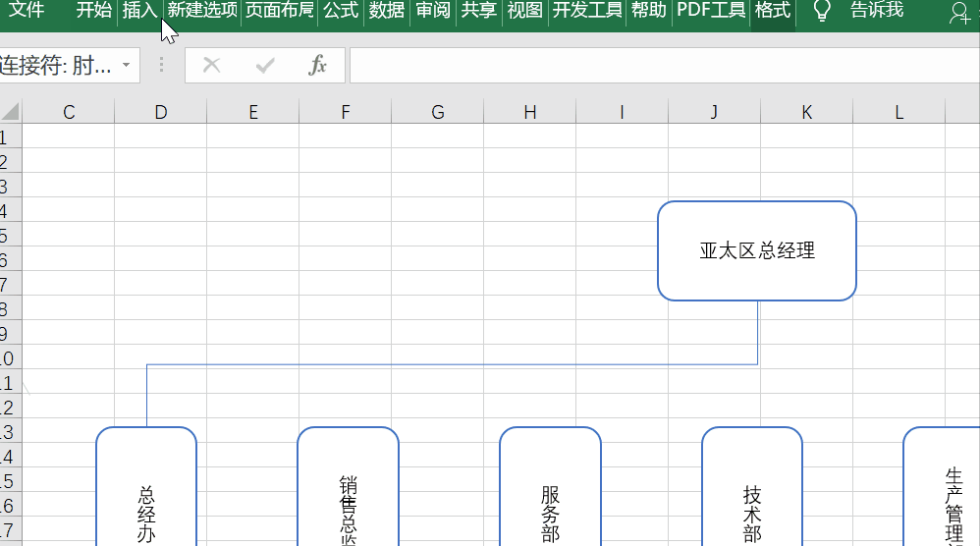Image resolution: width=980 pixels, height=546 pixels.
Task: Open the 开发工具 tab
Action: click(x=587, y=10)
